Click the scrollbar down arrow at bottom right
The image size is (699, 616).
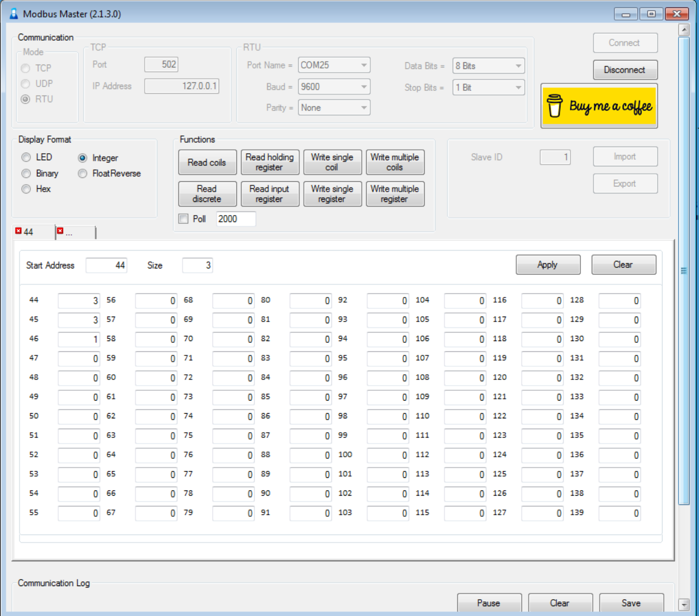point(684,604)
